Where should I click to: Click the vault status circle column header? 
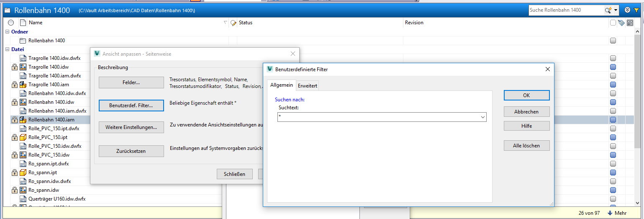11,23
